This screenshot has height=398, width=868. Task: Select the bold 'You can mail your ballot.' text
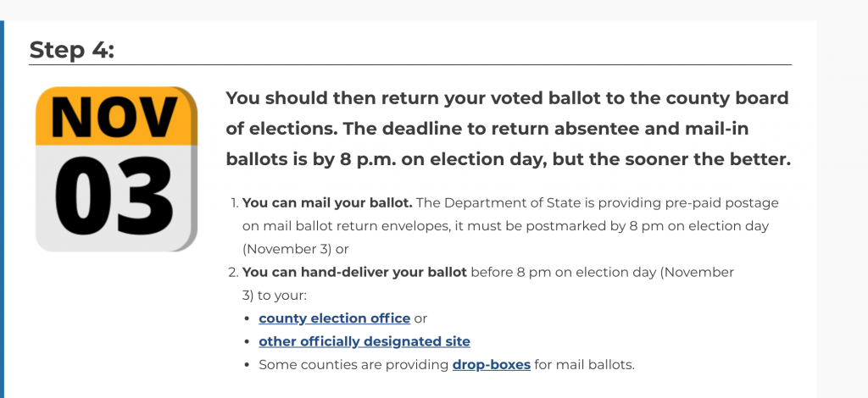[x=327, y=203]
